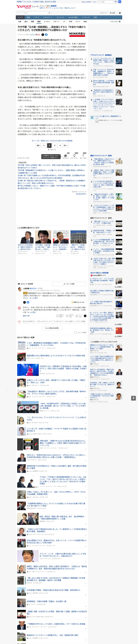
Task: Click 記事に関する報告 report icon link
Action: point(24,158)
